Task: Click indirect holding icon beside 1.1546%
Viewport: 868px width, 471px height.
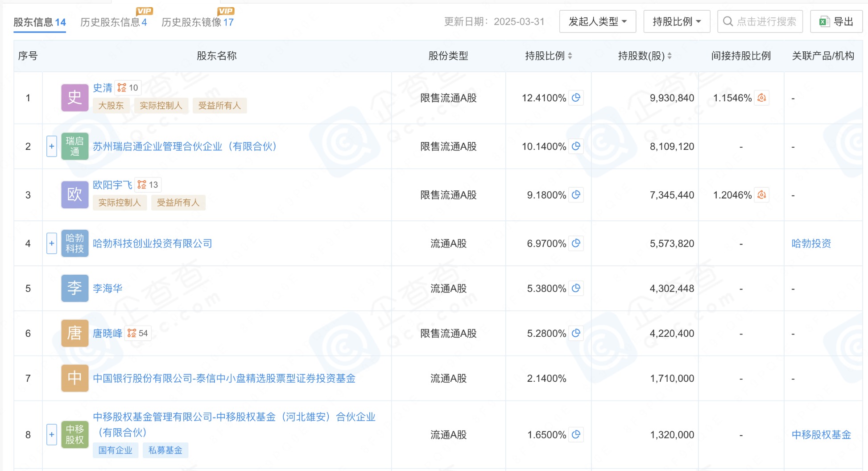Action: [x=761, y=98]
